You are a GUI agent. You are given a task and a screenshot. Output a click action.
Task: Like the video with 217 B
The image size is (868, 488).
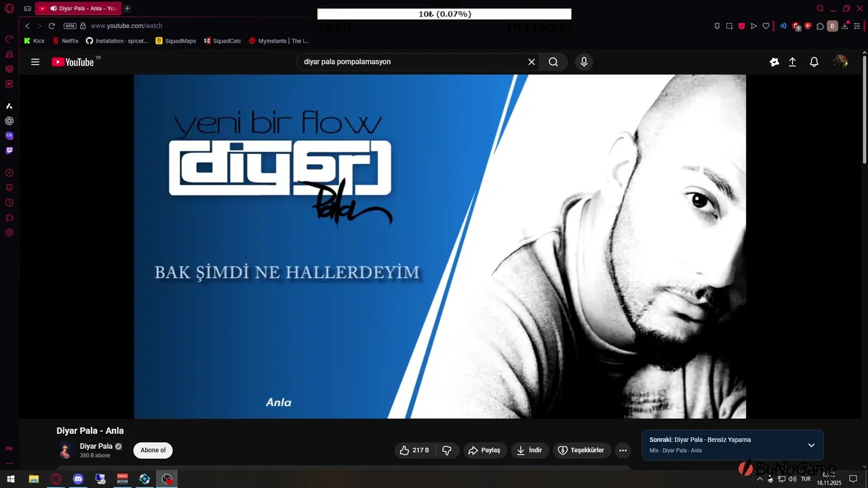pyautogui.click(x=414, y=450)
